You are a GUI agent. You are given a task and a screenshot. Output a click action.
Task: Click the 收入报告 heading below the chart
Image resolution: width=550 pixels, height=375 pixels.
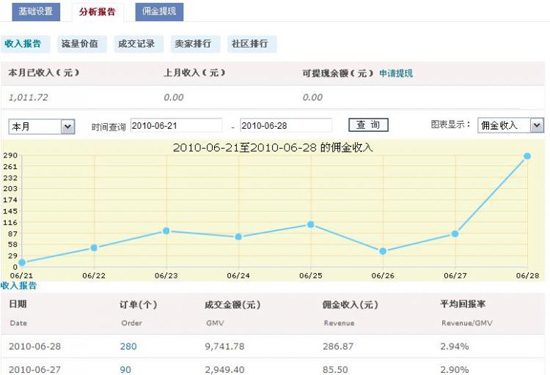tap(18, 286)
